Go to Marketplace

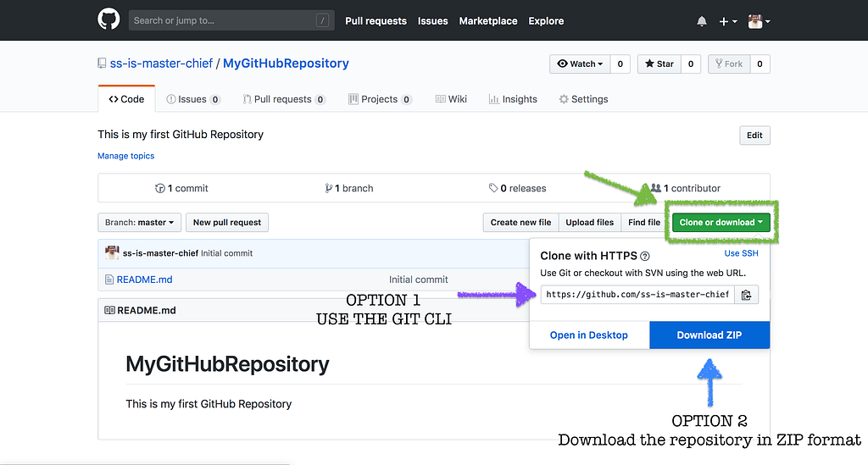tap(488, 21)
